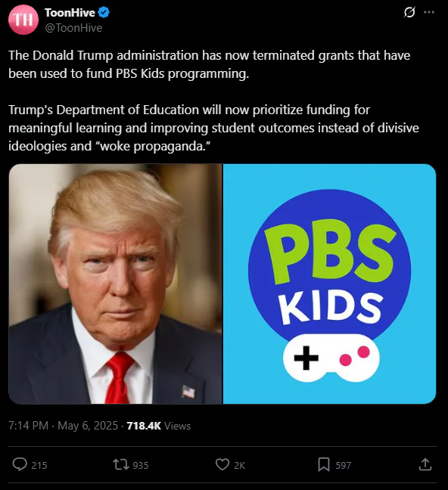Click the reply speech bubble icon
This screenshot has height=490, width=448.
coord(20,464)
